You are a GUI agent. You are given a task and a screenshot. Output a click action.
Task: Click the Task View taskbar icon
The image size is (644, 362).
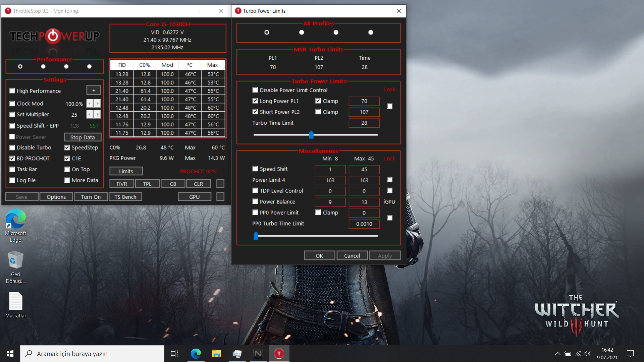click(x=174, y=354)
